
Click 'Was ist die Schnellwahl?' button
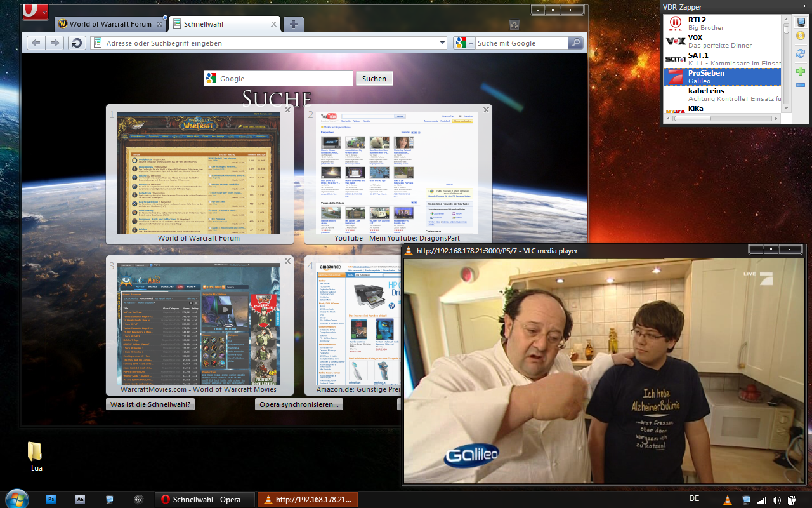[150, 404]
